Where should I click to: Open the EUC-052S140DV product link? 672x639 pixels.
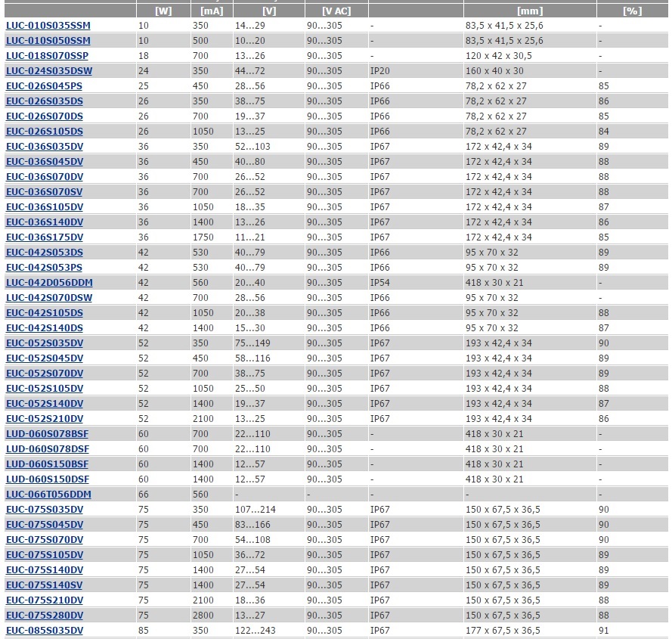pos(45,404)
